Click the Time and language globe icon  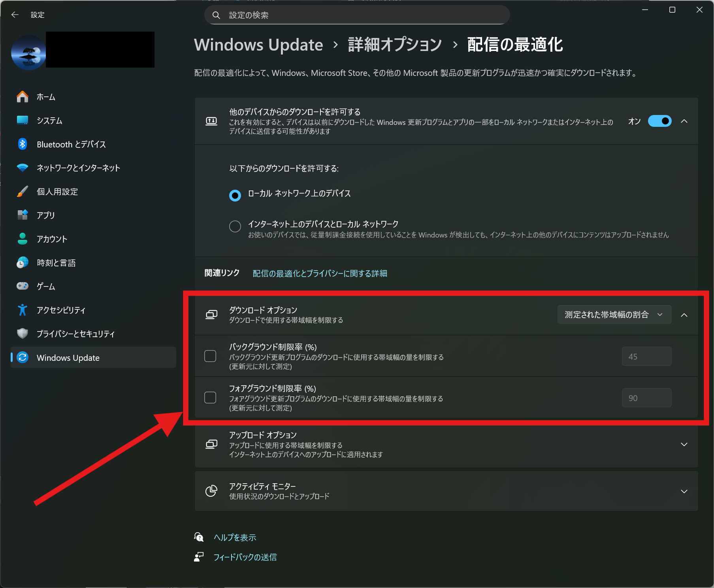[x=23, y=263]
